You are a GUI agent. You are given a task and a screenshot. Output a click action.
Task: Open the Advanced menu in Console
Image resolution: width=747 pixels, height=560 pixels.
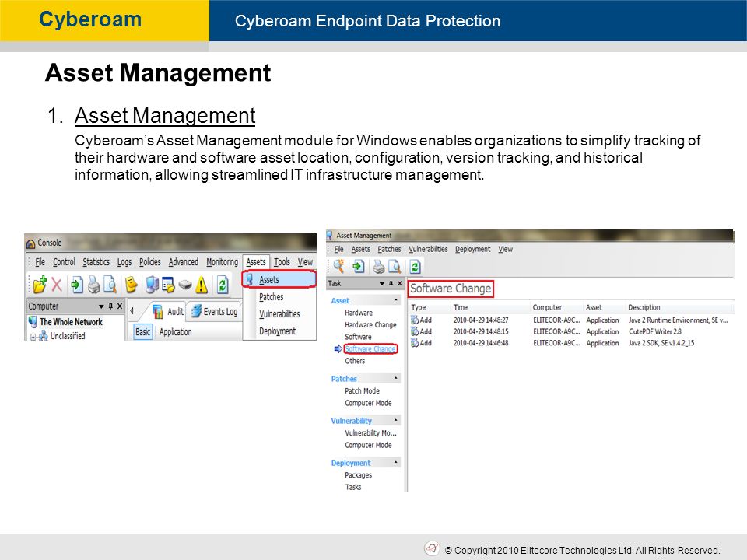pyautogui.click(x=184, y=262)
